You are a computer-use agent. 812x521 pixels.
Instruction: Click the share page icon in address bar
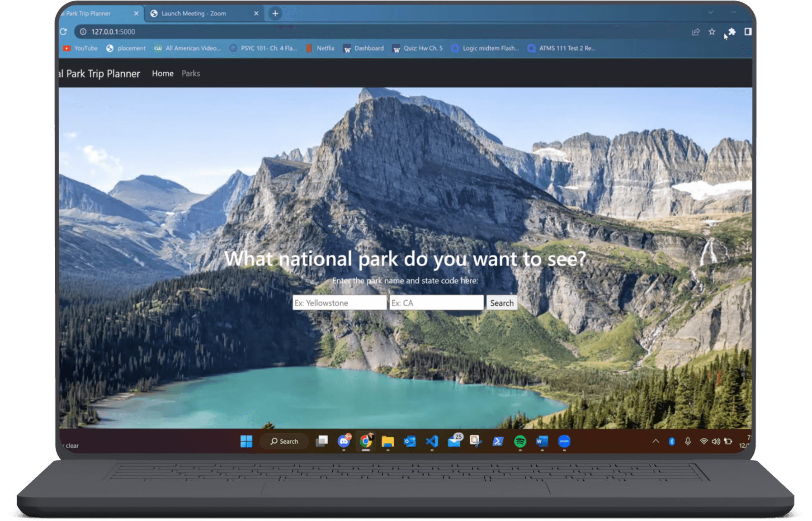(x=695, y=32)
